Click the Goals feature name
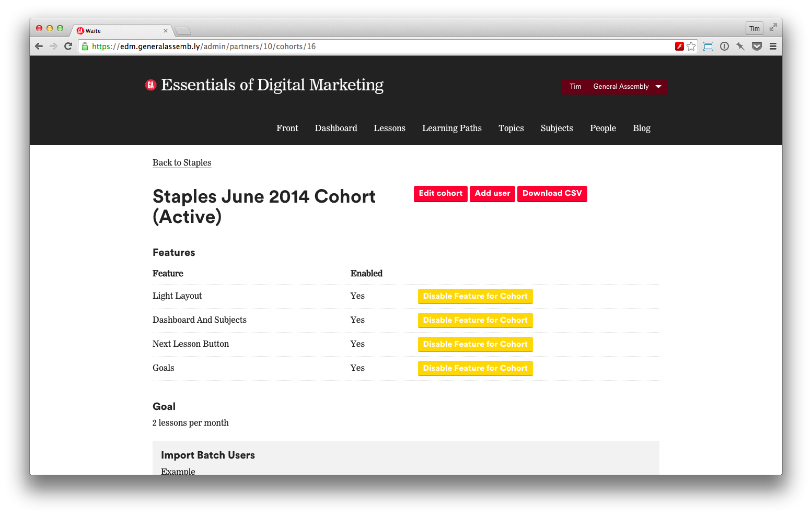 coord(164,368)
